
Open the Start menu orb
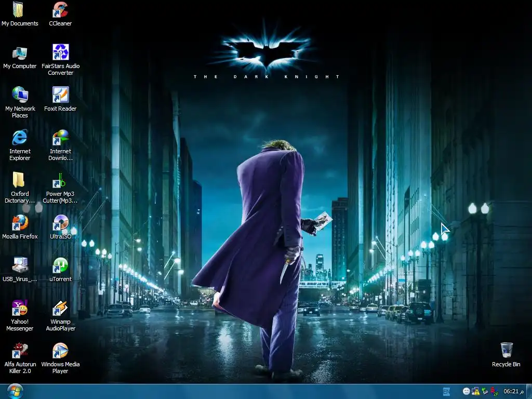pos(15,391)
